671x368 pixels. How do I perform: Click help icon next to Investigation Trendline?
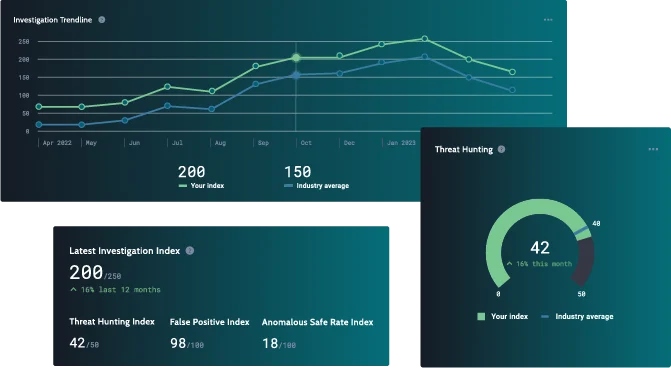pos(102,20)
